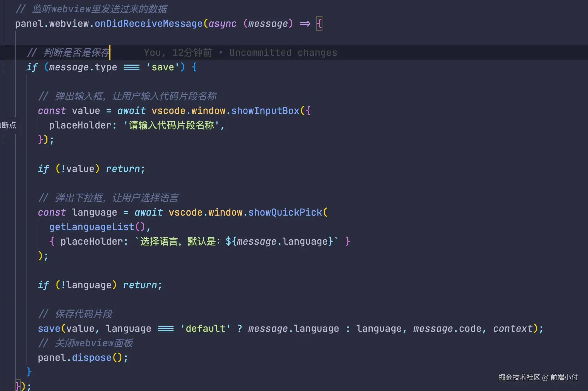
Task: Click the if (!language) return line
Action: [x=100, y=285]
